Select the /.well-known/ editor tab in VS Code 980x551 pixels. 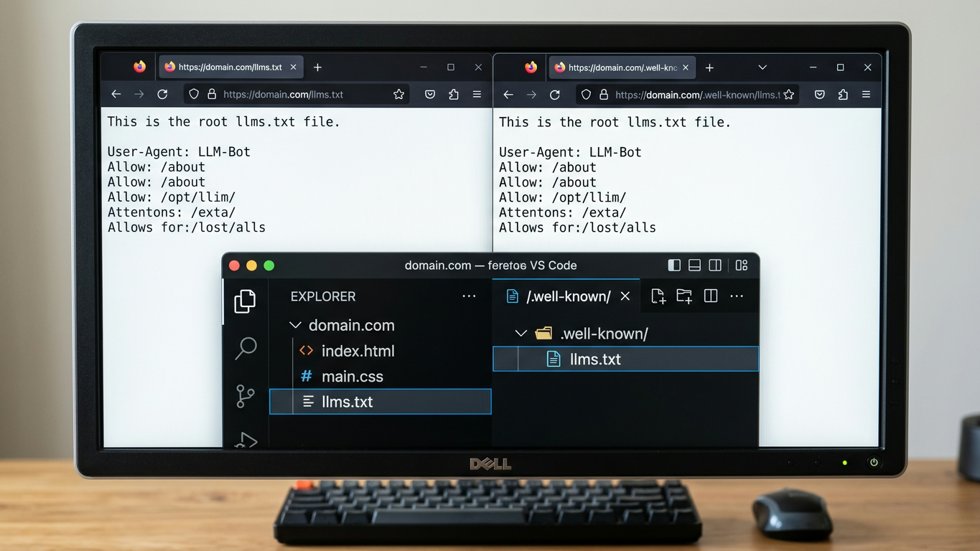coord(567,296)
